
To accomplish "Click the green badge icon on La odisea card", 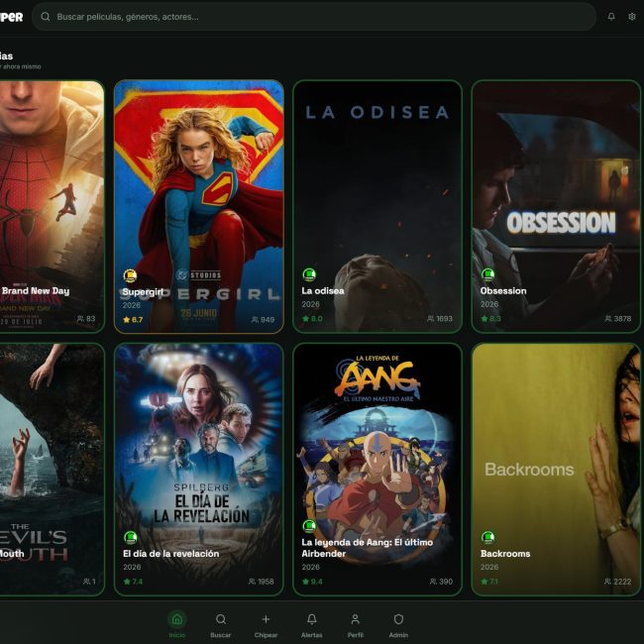I will (x=309, y=274).
